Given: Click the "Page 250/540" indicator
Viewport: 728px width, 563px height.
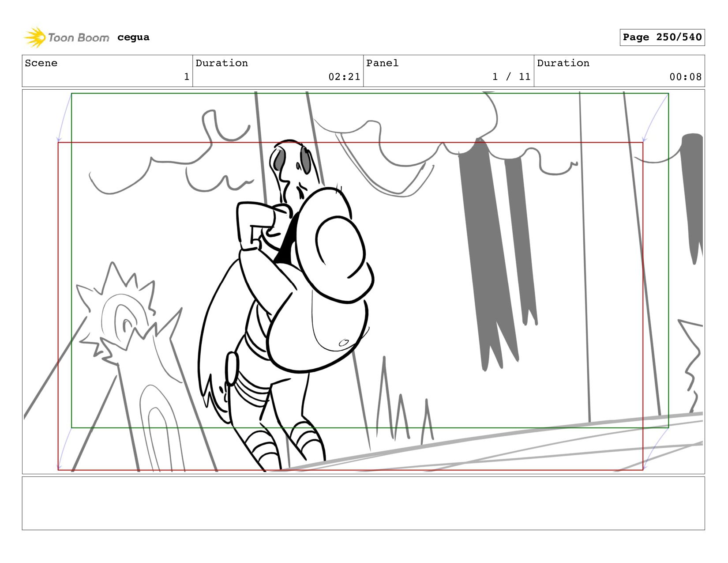Looking at the screenshot, I should coord(662,38).
